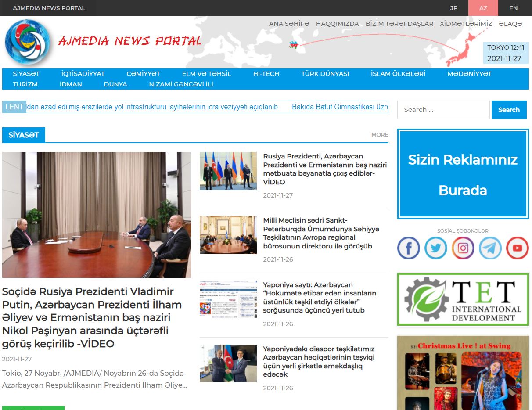
Task: Open the Milli Məclisin sədri article headline
Action: pos(321,233)
